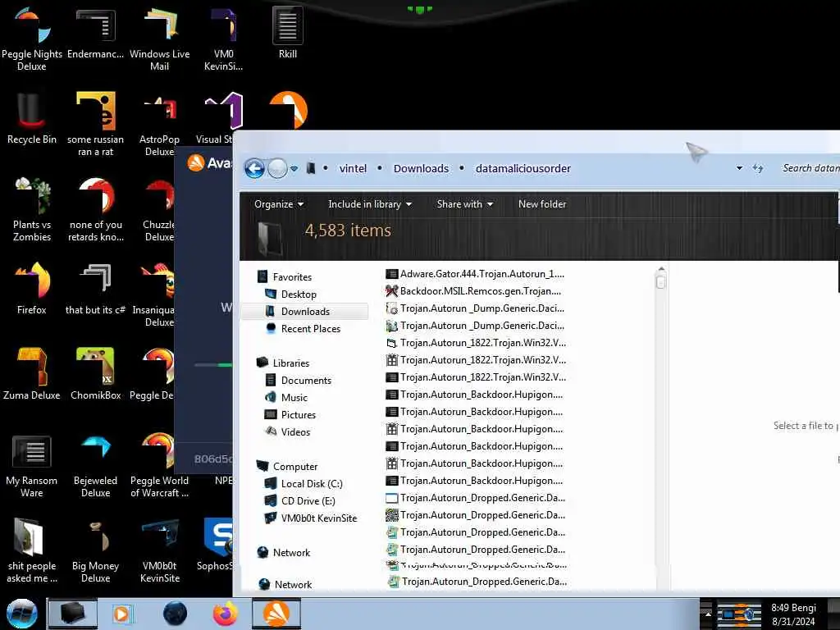
Task: Launch Bejeweled Deluxe desktop icon
Action: [x=95, y=464]
